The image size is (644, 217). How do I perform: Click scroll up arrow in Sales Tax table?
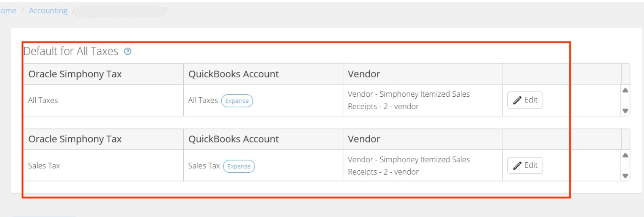(625, 155)
